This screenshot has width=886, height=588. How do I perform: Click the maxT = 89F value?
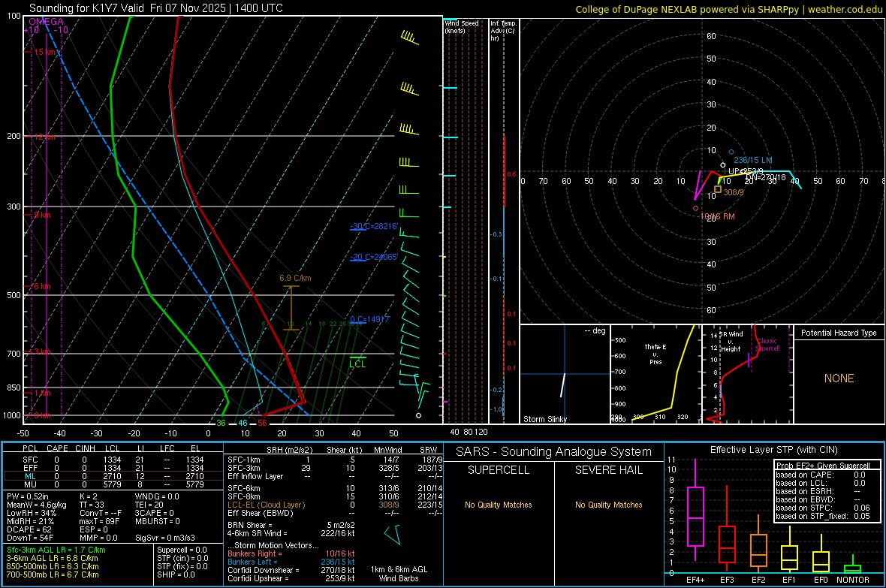99,521
